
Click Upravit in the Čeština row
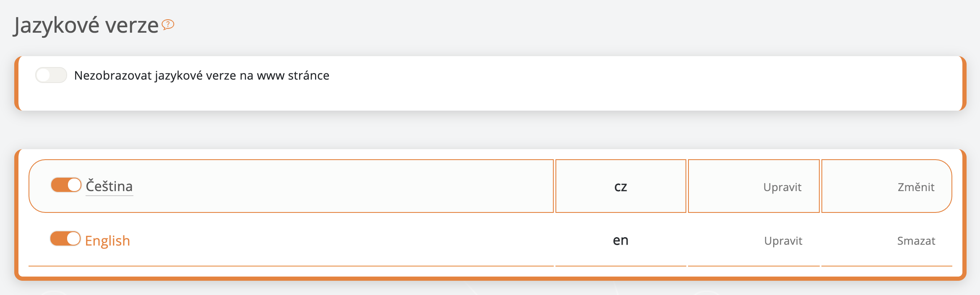click(782, 187)
